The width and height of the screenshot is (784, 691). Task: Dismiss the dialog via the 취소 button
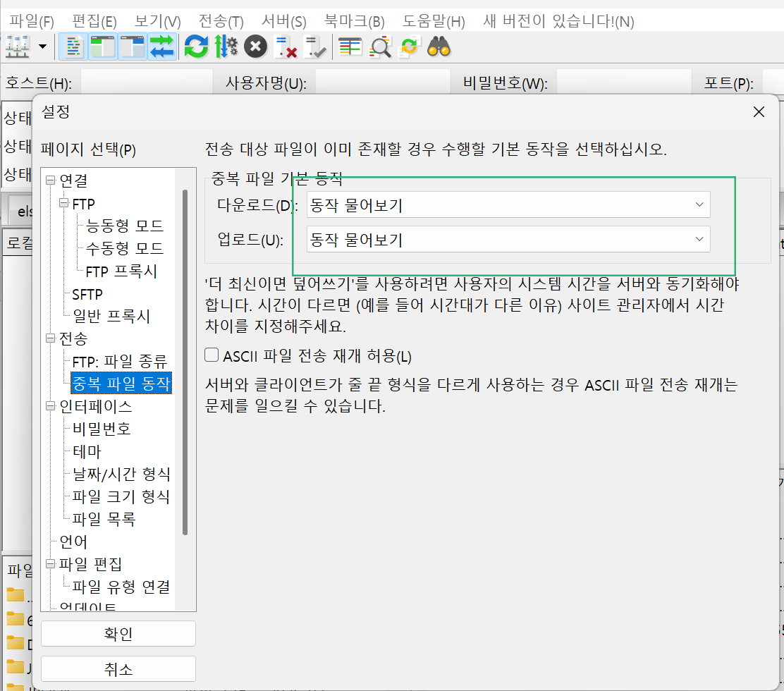(x=118, y=668)
